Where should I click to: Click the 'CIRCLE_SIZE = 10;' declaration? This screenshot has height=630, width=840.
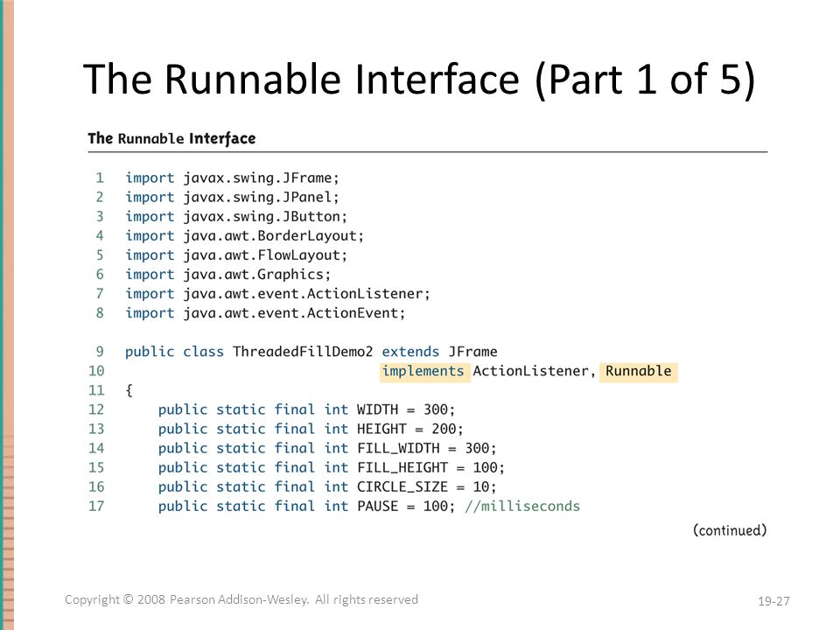click(x=426, y=486)
